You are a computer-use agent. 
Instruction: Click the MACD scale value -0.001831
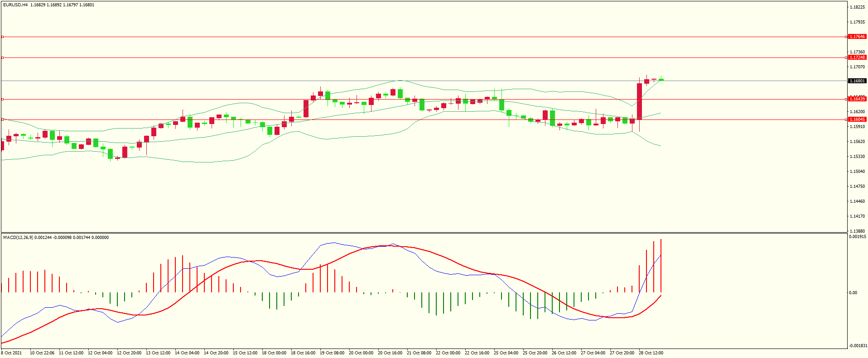point(858,346)
